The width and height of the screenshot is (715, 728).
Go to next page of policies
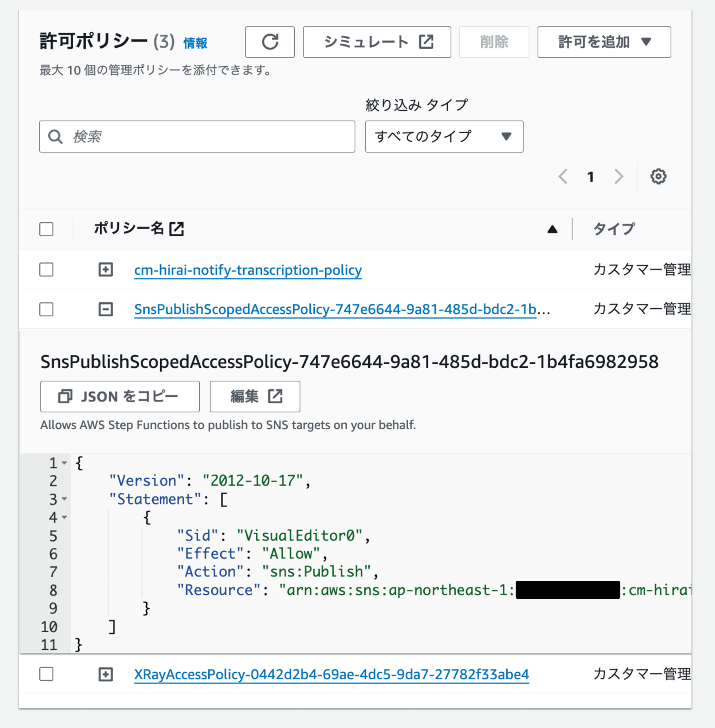click(x=618, y=177)
